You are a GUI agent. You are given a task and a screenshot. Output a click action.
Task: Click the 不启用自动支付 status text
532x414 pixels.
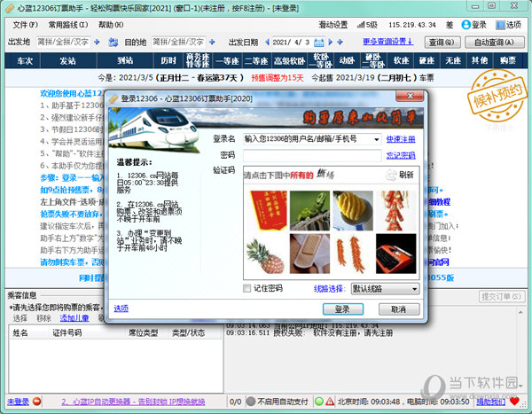pos(282,402)
